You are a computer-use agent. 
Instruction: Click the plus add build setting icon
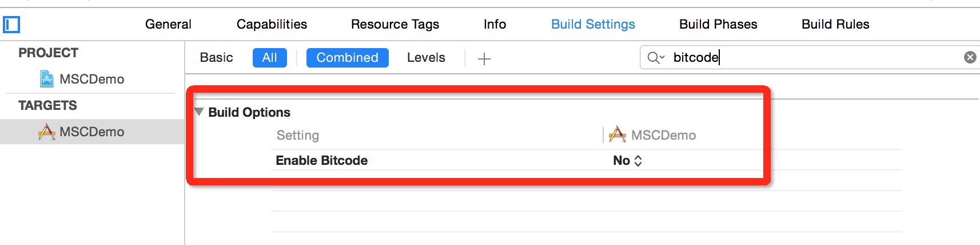(x=484, y=58)
